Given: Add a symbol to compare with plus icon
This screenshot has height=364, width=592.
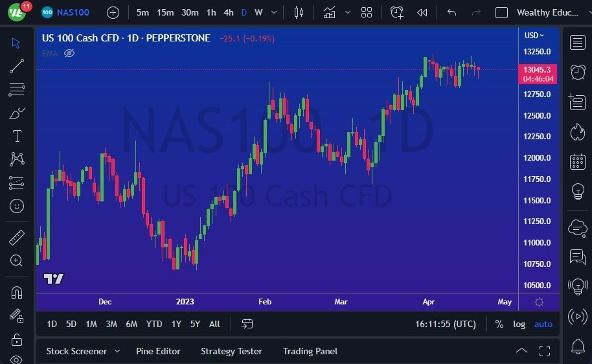Looking at the screenshot, I should (113, 12).
